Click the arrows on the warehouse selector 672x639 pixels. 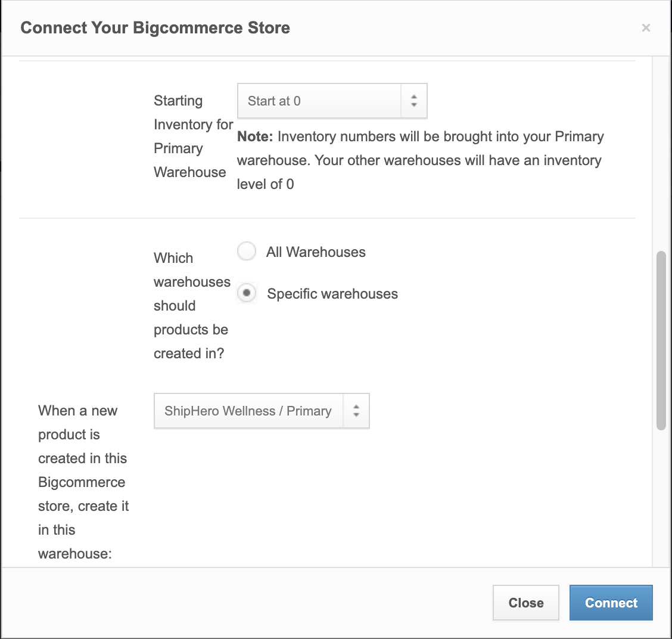pos(356,411)
